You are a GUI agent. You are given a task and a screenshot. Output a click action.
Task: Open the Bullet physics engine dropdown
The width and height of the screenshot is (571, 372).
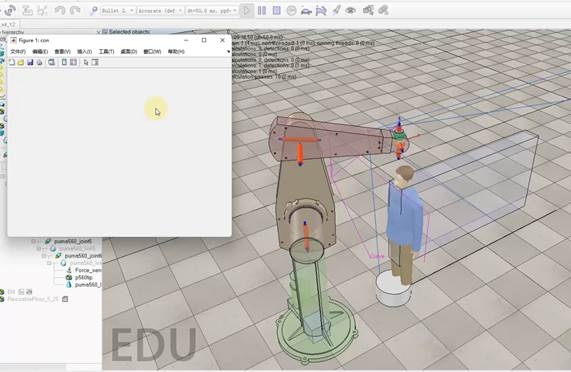coord(118,11)
